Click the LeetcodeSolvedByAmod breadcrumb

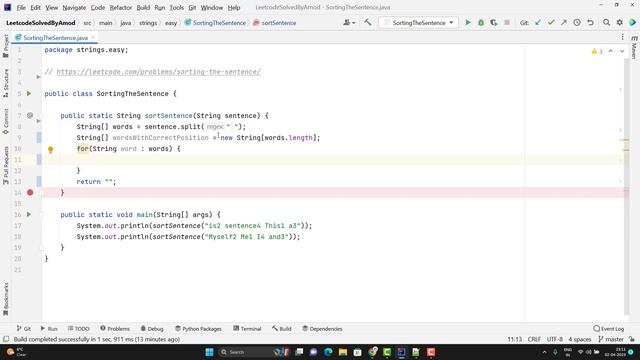(40, 23)
